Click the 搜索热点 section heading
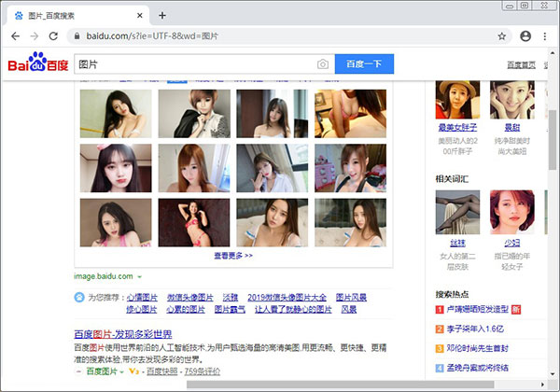560x392 pixels. pos(452,294)
